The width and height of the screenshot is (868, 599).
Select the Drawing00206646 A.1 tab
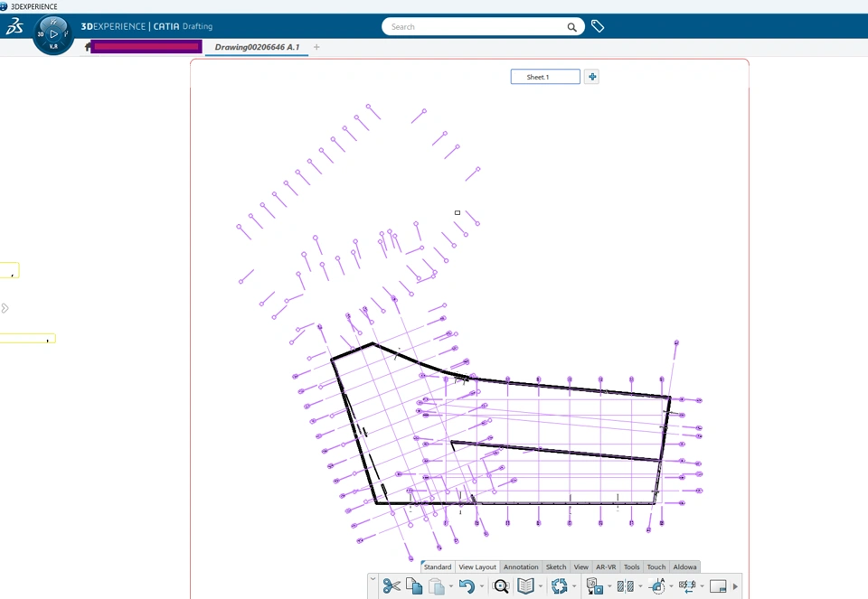[x=257, y=47]
